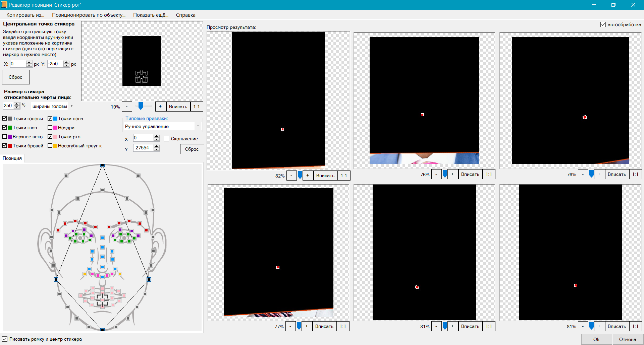This screenshot has height=345, width=644.
Task: Zoom out the 82% result preview
Action: tap(291, 176)
